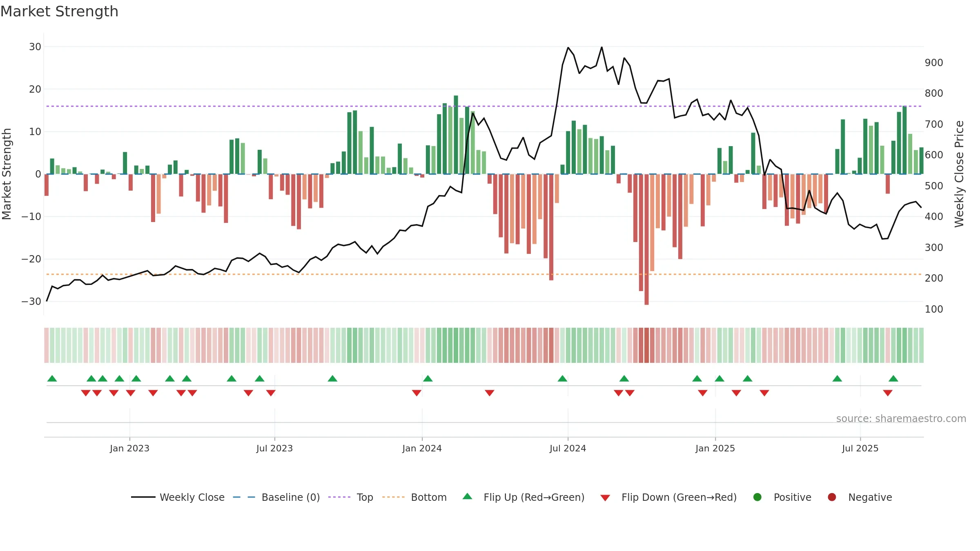Click the orange dotted Bottom threshold line
The height and width of the screenshot is (551, 980).
pyautogui.click(x=484, y=274)
